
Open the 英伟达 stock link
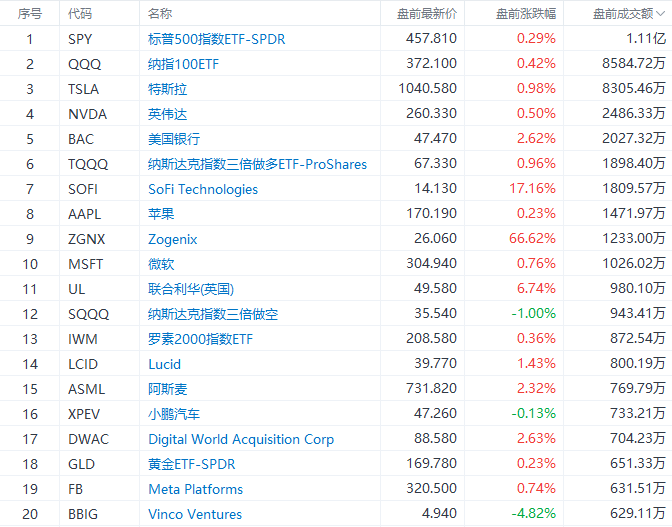[x=167, y=114]
